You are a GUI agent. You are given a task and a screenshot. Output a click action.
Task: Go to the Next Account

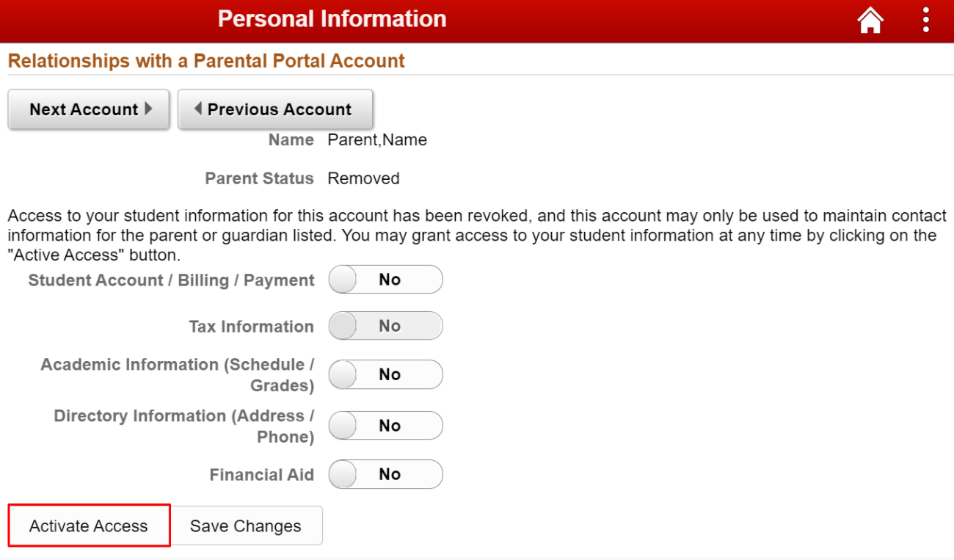coord(89,109)
